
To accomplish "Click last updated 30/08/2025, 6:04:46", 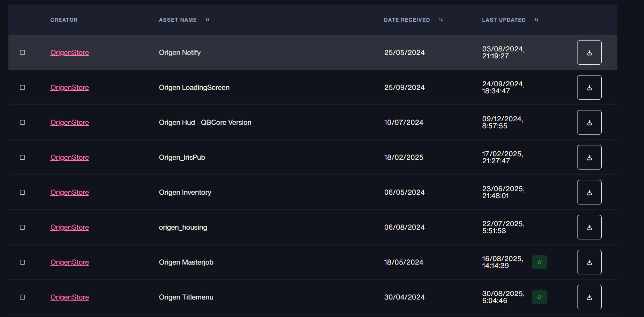I will tap(503, 297).
